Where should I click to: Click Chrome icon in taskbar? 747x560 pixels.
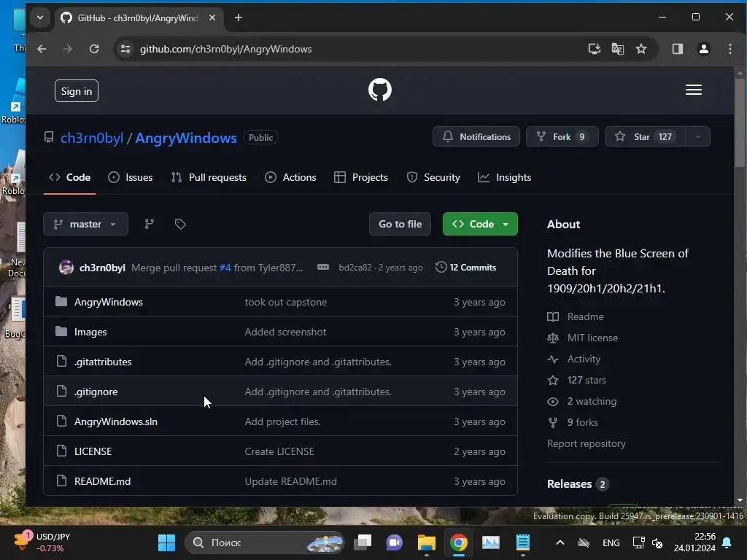458,542
